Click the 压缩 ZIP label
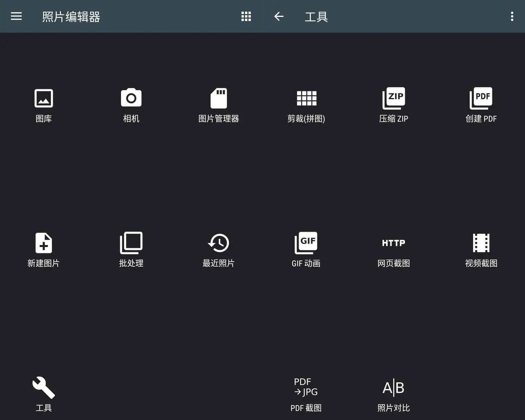The image size is (525, 420). pos(394,118)
